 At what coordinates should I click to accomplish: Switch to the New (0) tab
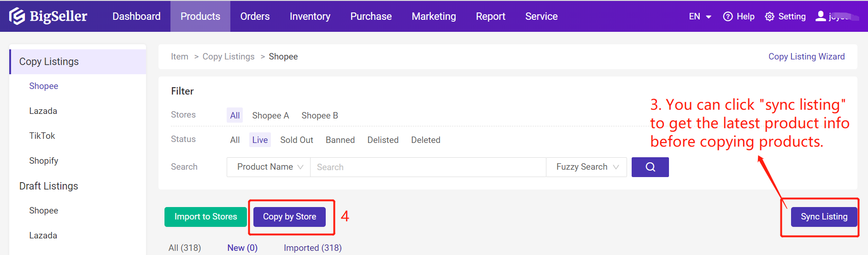coord(242,248)
